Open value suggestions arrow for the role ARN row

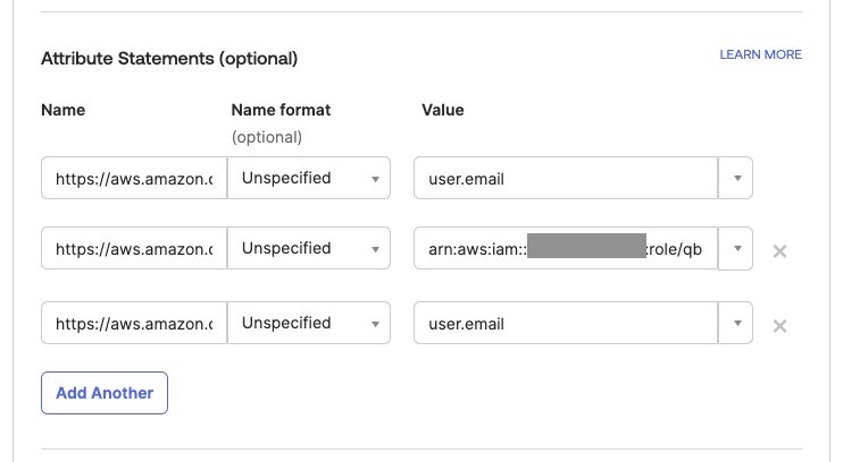point(736,248)
